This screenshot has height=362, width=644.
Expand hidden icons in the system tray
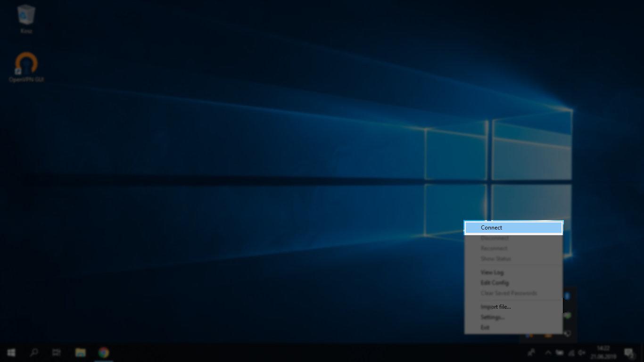(548, 352)
